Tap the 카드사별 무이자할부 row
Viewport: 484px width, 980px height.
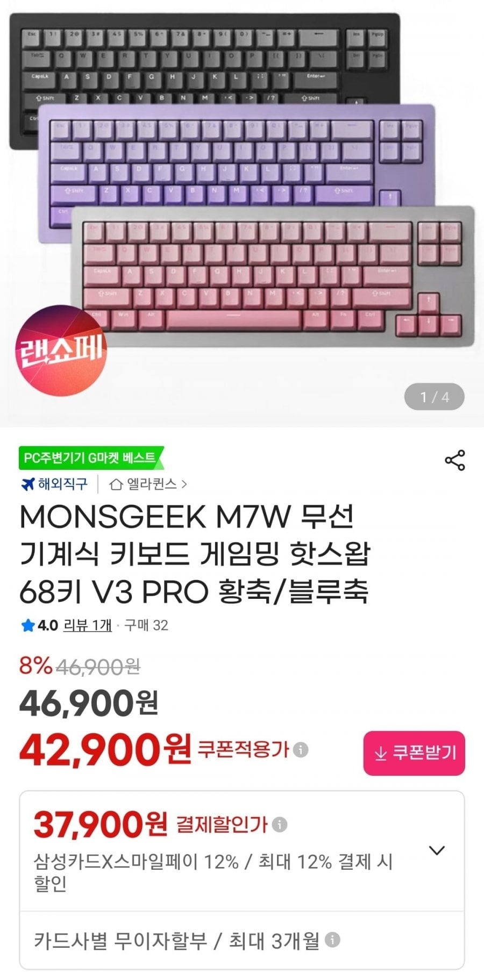point(242,940)
